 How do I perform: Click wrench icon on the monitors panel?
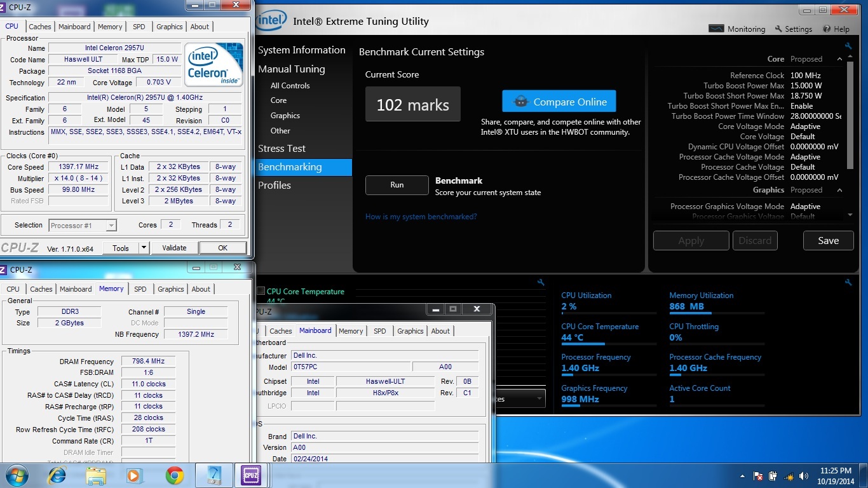click(x=848, y=283)
